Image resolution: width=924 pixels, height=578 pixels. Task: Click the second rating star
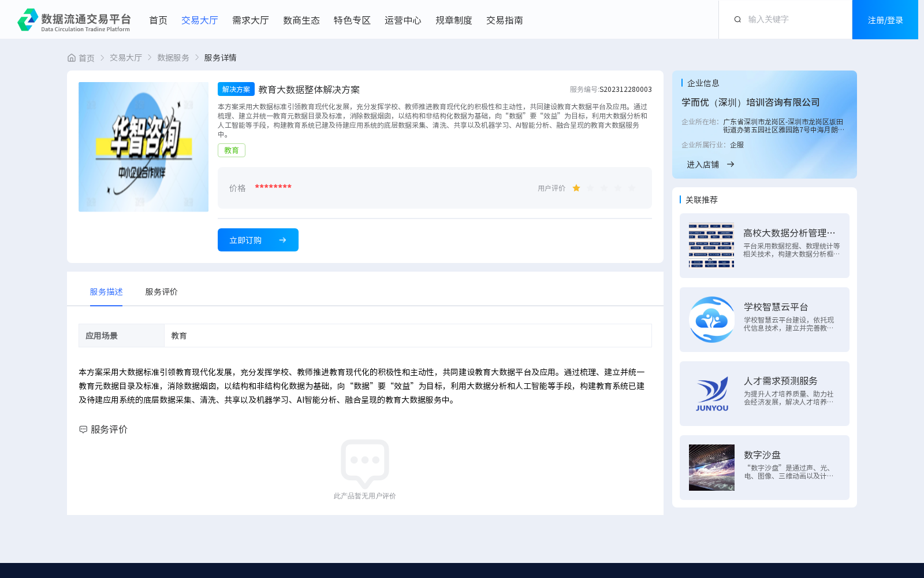[x=590, y=188]
